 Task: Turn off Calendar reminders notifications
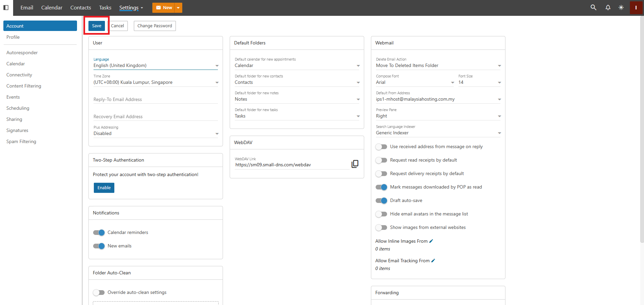[x=99, y=233]
